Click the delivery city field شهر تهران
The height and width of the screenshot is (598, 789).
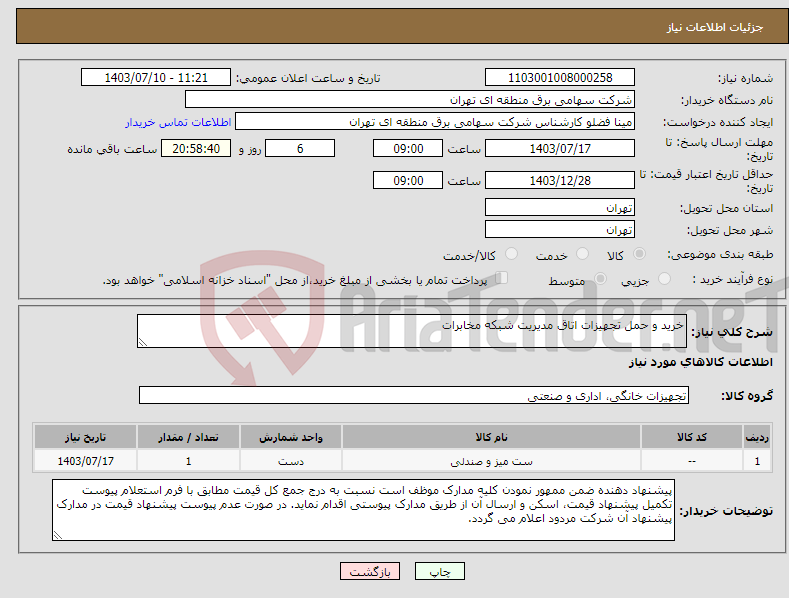click(560, 230)
